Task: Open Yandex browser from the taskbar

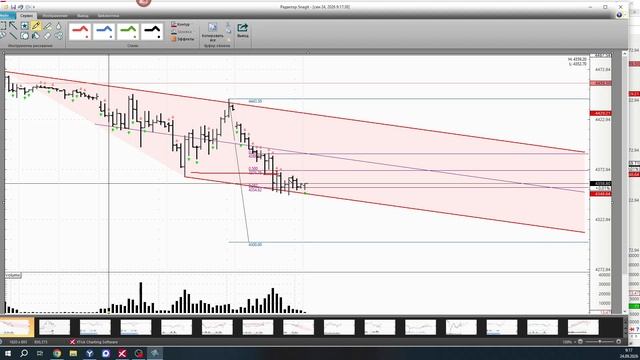Action: pyautogui.click(x=89, y=353)
